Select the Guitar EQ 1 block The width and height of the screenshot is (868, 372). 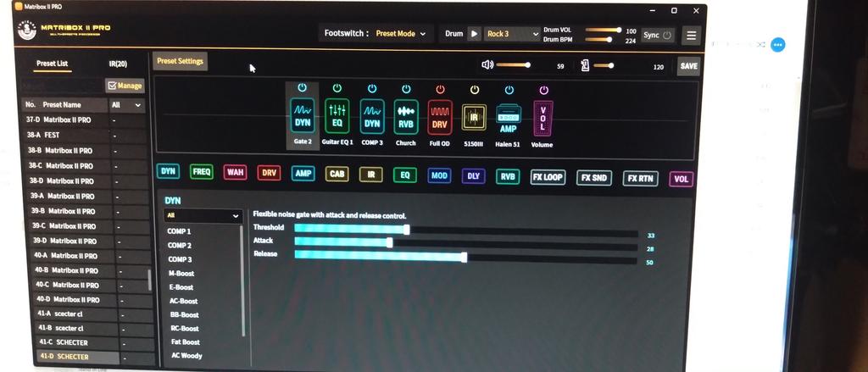point(337,116)
